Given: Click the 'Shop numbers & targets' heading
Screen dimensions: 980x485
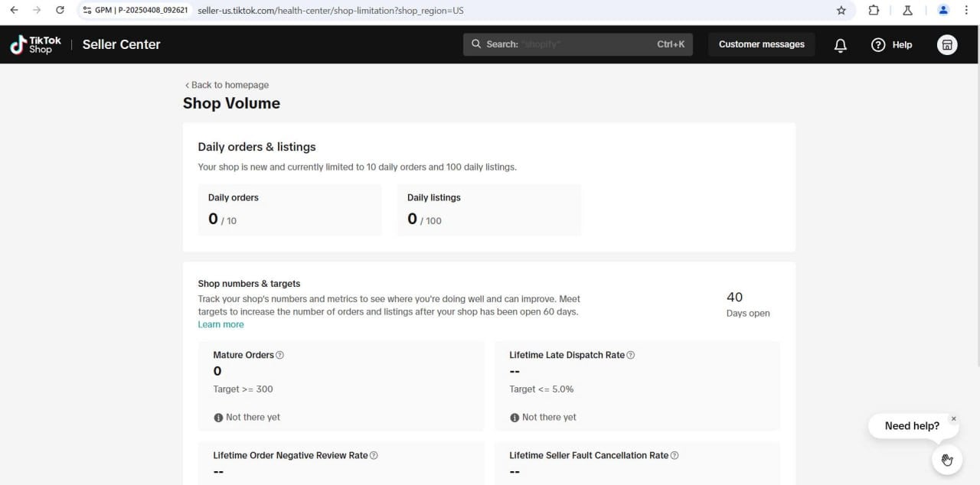Looking at the screenshot, I should pos(249,284).
